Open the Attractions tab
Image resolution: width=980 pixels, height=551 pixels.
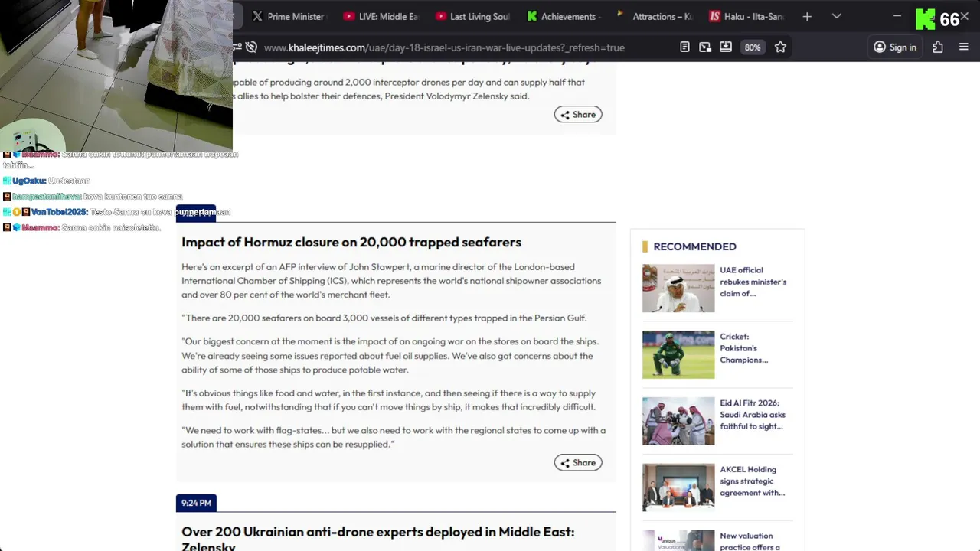point(655,16)
